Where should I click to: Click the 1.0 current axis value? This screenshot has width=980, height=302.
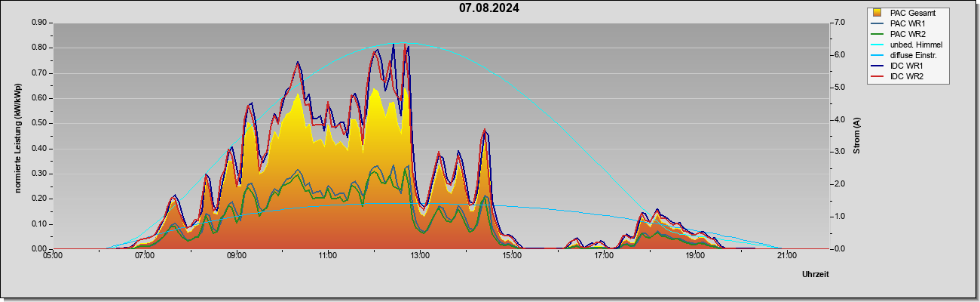(x=839, y=217)
